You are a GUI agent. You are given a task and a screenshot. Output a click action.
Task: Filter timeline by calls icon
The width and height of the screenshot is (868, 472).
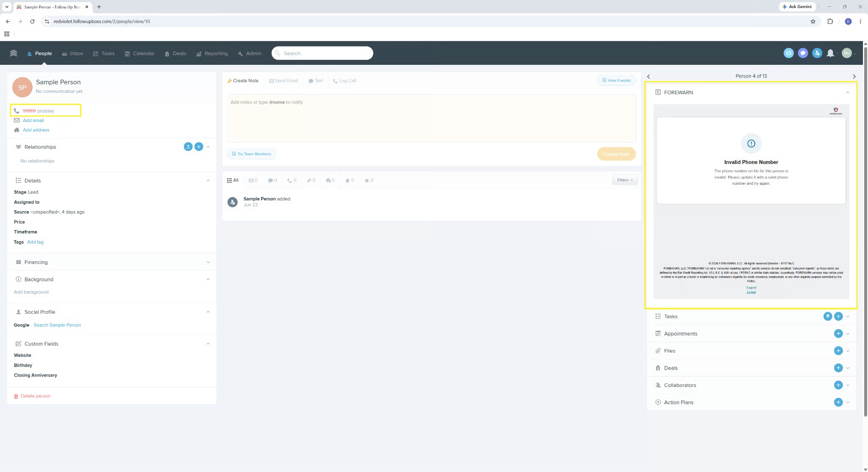pos(292,180)
